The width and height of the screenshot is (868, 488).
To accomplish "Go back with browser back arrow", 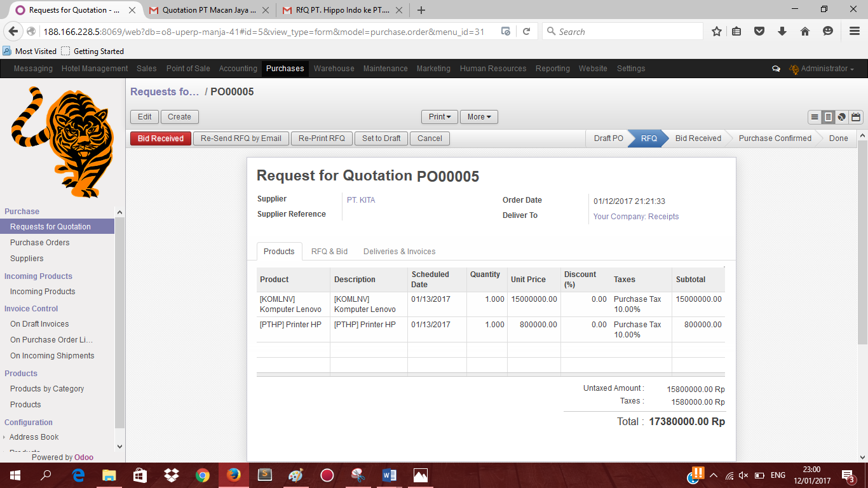I will point(13,31).
